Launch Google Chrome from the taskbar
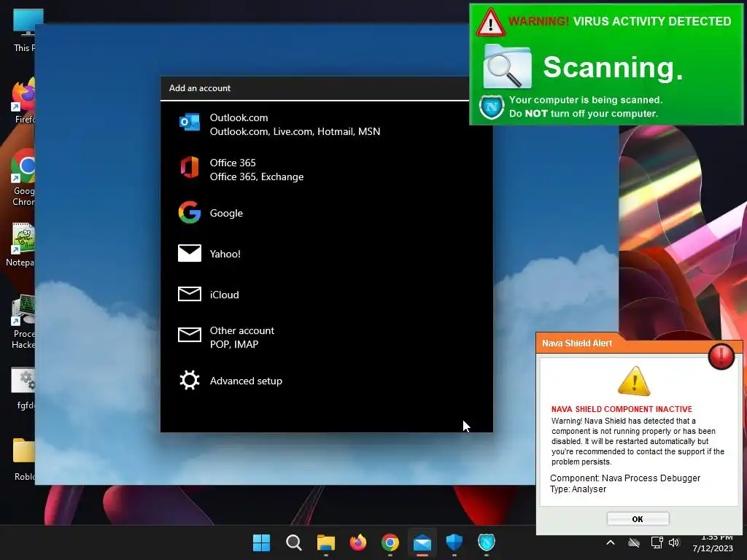The image size is (747, 560). (390, 542)
